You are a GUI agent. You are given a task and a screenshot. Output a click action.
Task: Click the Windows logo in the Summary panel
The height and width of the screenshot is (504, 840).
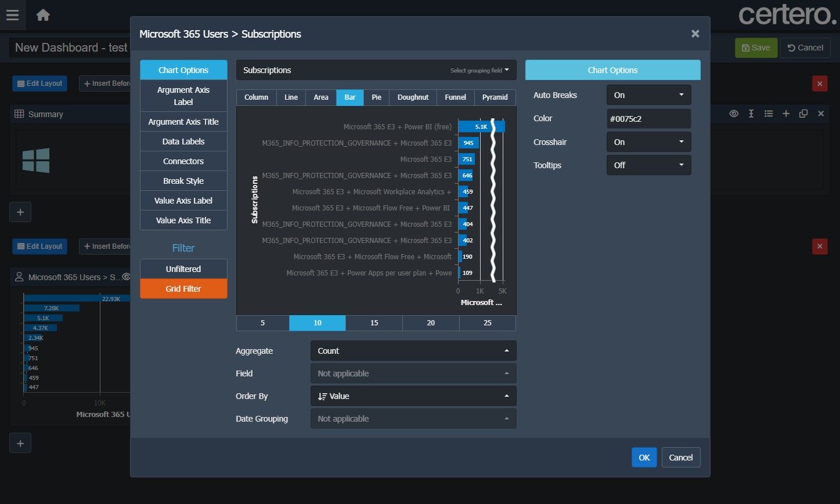click(x=36, y=160)
